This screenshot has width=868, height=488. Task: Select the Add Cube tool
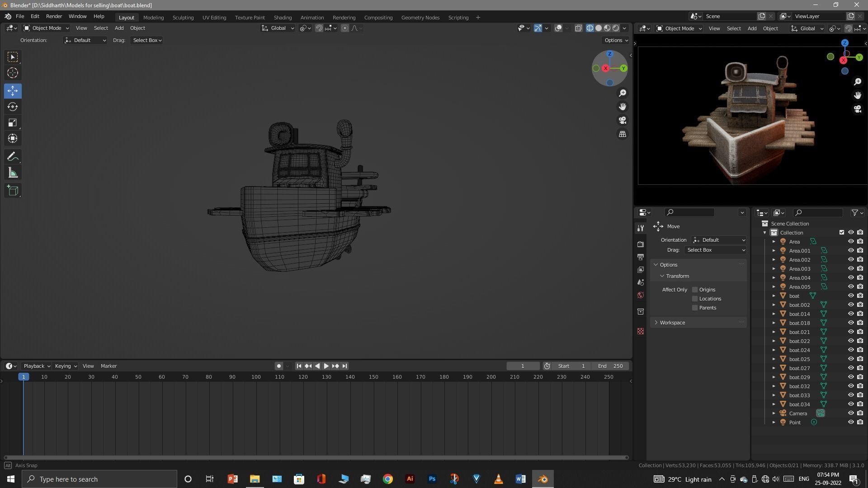click(13, 191)
